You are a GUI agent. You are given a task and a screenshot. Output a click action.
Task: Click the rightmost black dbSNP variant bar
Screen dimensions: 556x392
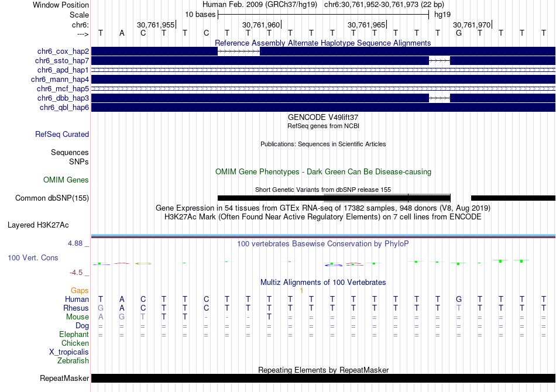coord(513,198)
